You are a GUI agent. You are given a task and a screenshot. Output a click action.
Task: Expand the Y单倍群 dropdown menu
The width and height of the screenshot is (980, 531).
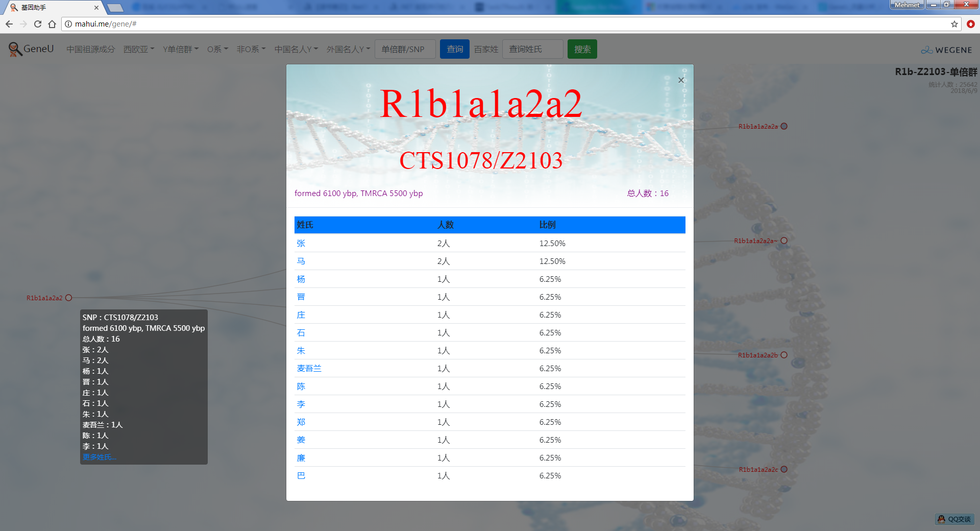(181, 50)
